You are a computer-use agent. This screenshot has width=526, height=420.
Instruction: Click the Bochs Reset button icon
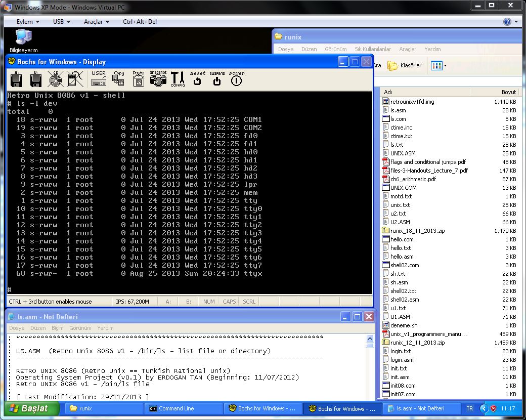tap(198, 79)
